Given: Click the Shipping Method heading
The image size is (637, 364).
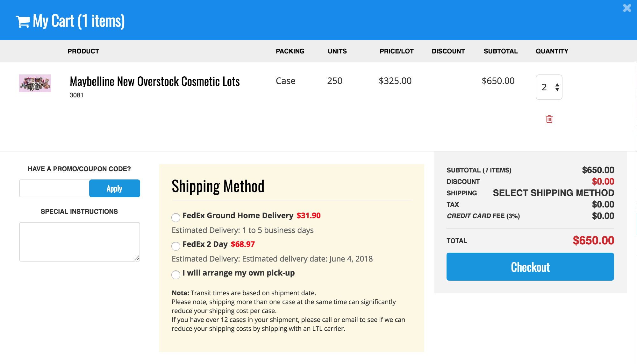Looking at the screenshot, I should coord(218,186).
